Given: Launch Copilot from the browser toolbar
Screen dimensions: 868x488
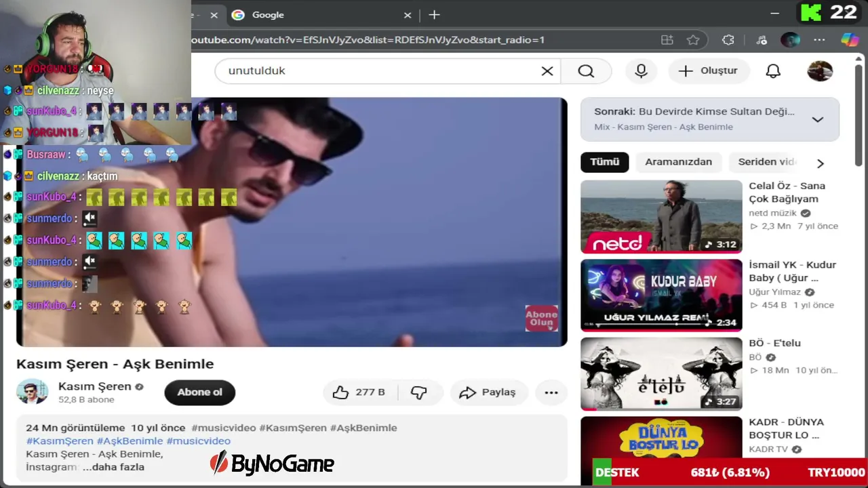Looking at the screenshot, I should click(850, 40).
